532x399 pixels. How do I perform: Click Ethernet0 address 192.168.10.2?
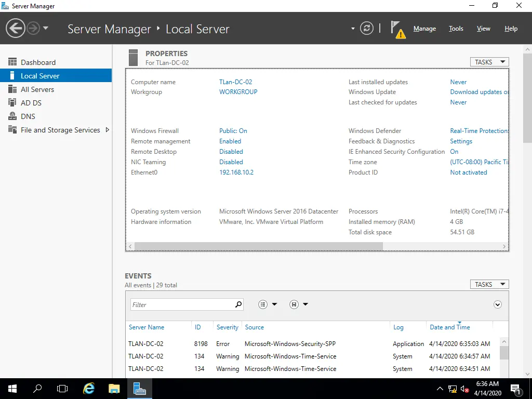tap(236, 172)
